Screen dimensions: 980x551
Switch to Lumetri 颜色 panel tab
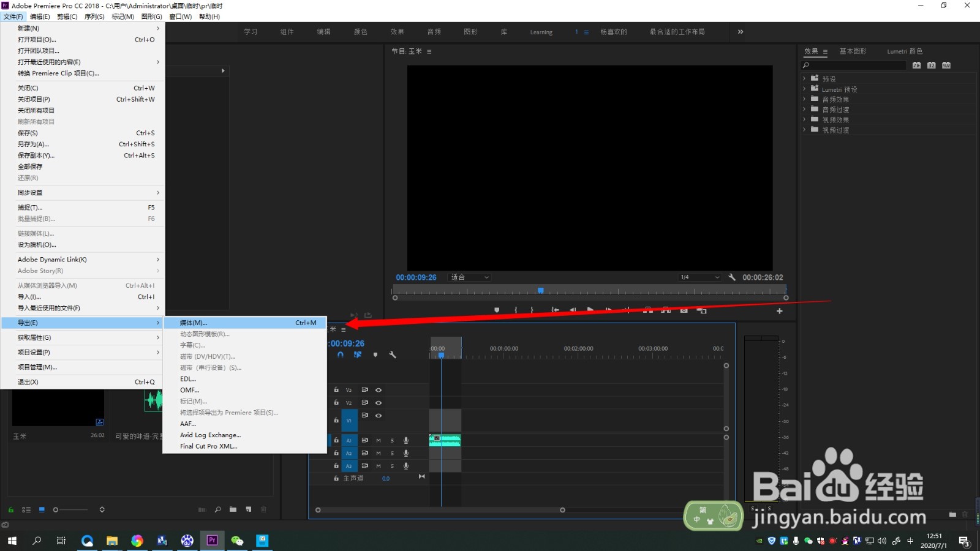905,51
